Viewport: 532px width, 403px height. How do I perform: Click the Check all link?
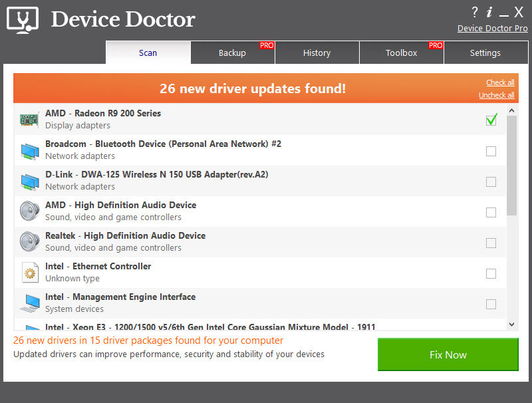(x=500, y=82)
